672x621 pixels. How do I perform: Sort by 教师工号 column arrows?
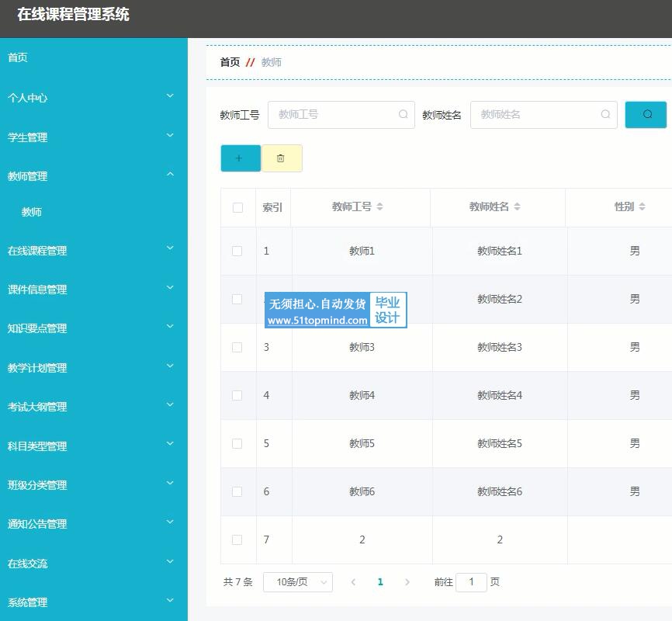coord(379,206)
